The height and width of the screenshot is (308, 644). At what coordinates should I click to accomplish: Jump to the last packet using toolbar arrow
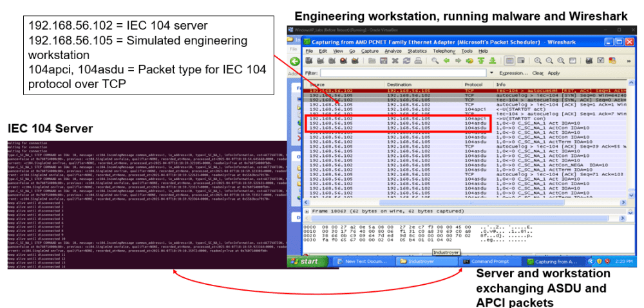(492, 60)
